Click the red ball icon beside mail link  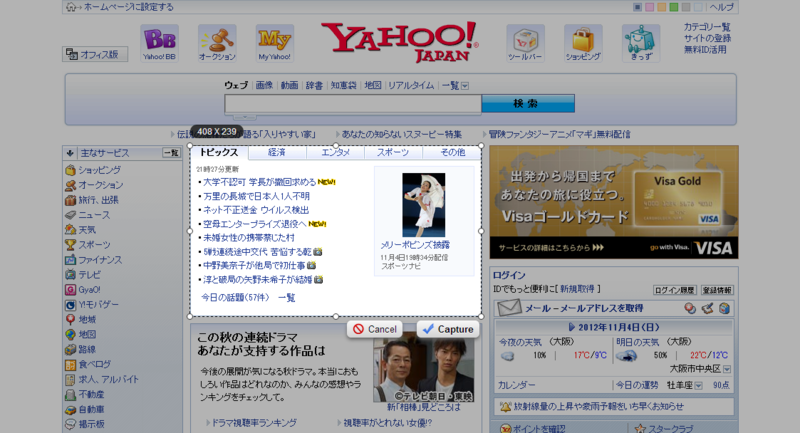coord(690,308)
